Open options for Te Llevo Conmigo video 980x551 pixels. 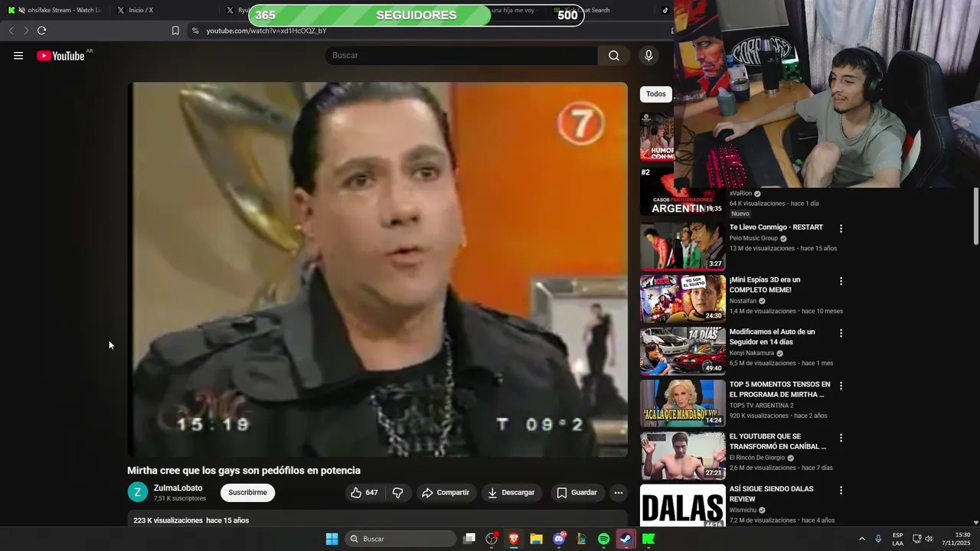pyautogui.click(x=841, y=229)
